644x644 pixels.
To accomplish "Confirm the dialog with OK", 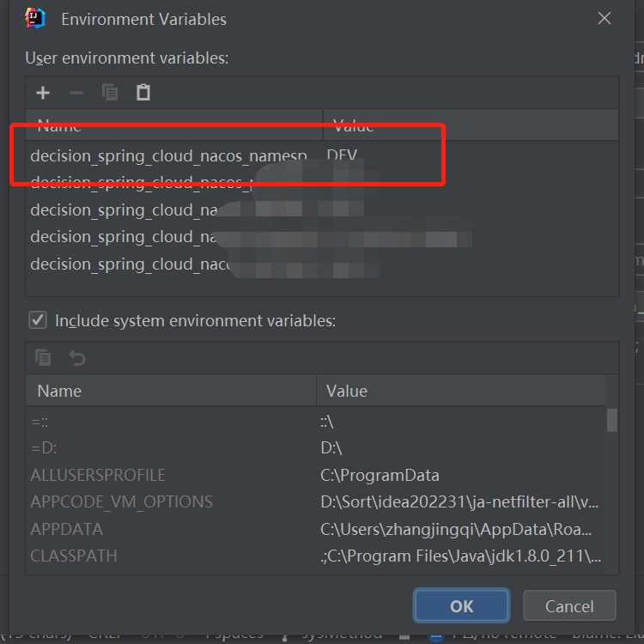I will pyautogui.click(x=461, y=606).
